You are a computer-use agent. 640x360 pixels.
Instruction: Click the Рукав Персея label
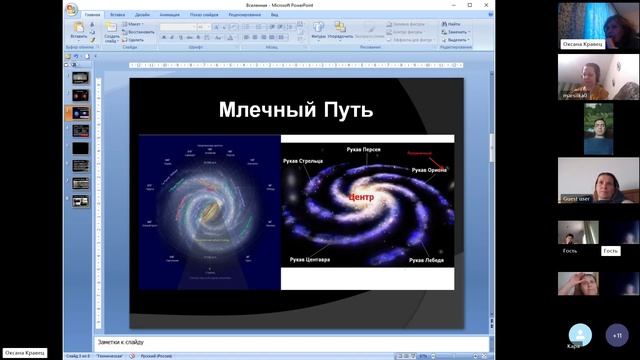[364, 149]
